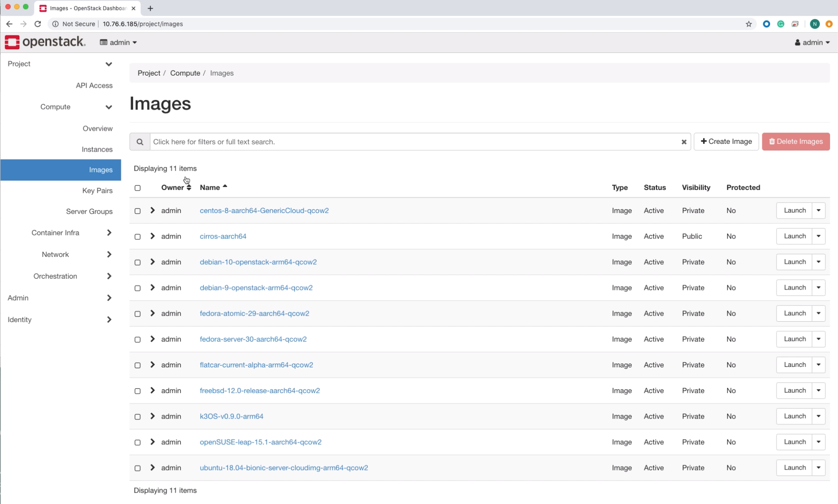
Task: Open the browser profile avatar N
Action: pos(814,24)
